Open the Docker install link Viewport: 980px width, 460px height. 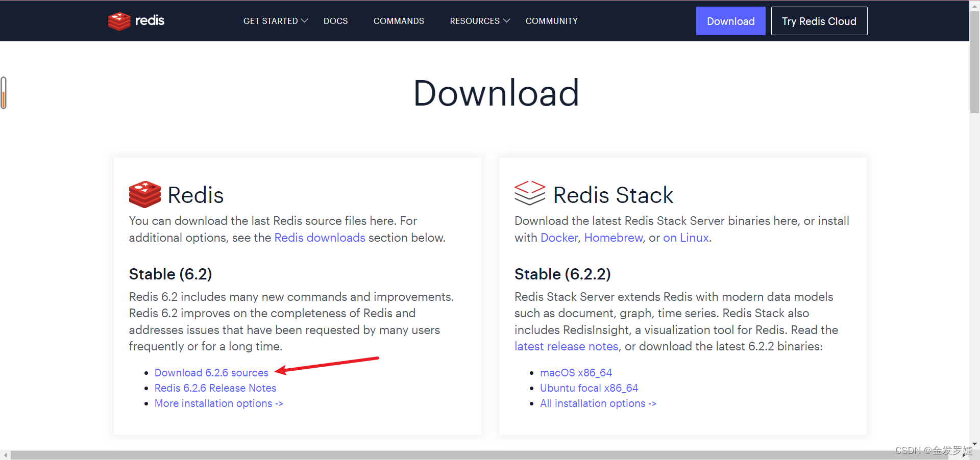click(x=559, y=238)
